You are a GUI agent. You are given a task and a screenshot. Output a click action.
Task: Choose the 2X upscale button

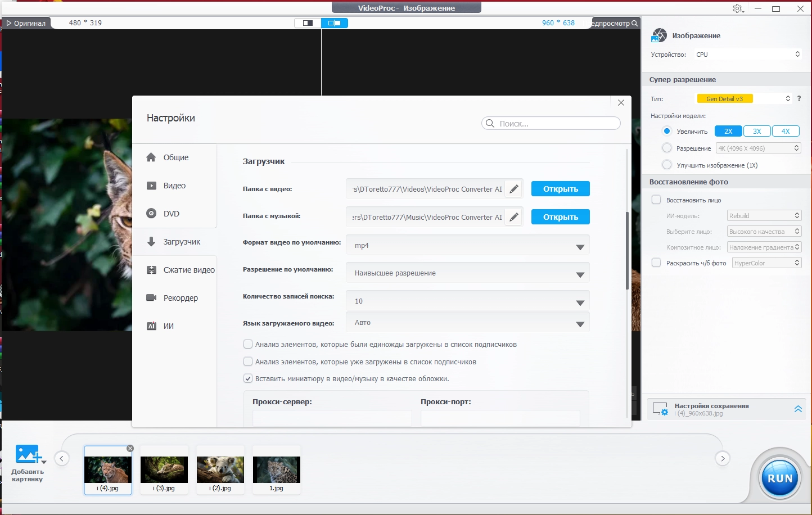tap(728, 131)
